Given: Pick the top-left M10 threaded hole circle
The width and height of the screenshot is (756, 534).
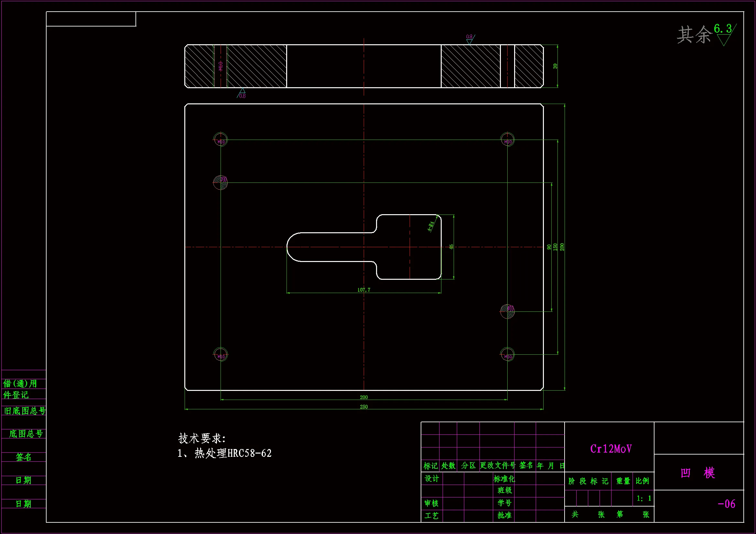Looking at the screenshot, I should point(221,140).
